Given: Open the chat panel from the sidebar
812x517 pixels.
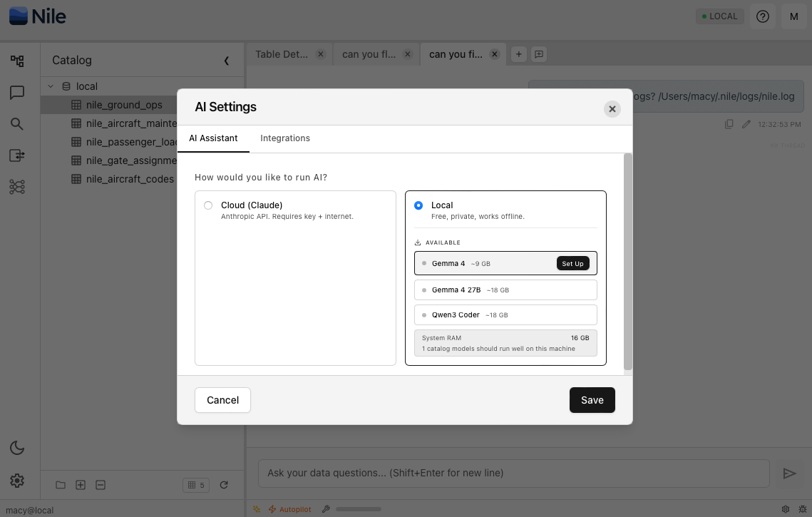Looking at the screenshot, I should pos(17,92).
